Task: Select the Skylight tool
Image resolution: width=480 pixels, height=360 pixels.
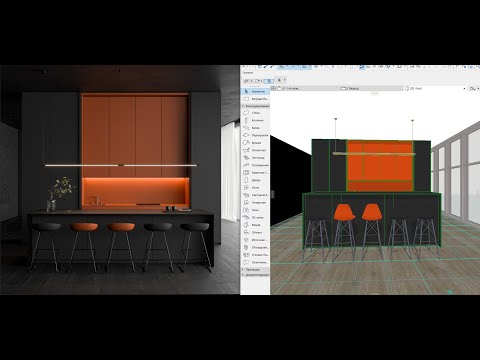Action: 255,195
